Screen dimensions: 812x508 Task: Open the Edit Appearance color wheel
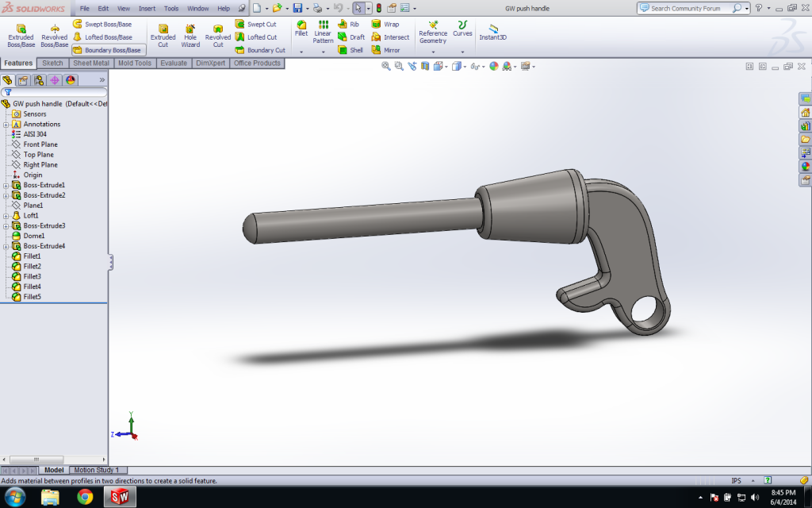494,67
